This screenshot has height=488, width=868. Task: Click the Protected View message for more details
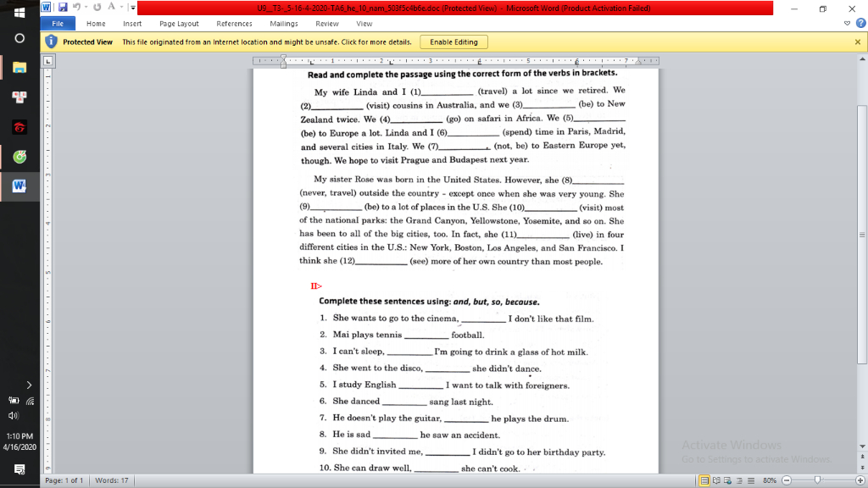(x=267, y=42)
